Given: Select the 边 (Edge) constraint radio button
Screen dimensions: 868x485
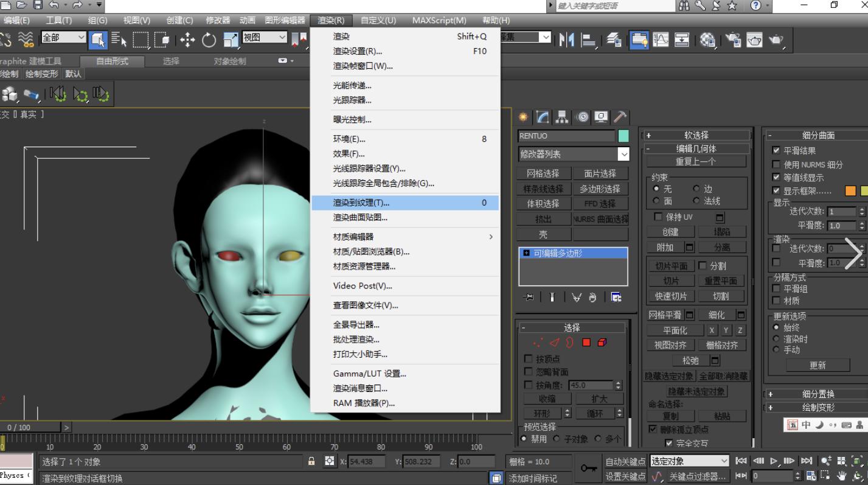Looking at the screenshot, I should click(696, 189).
